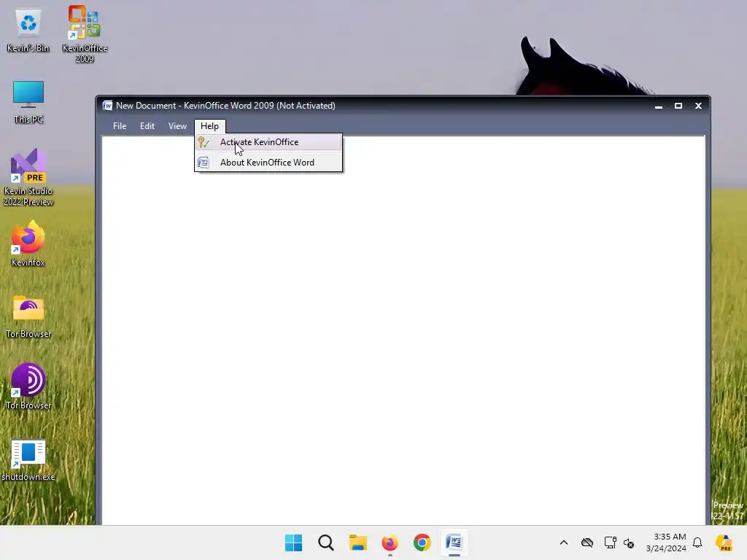The height and width of the screenshot is (560, 747).
Task: Select Kevin Studio 2022 Preview shortcut
Action: 28,178
